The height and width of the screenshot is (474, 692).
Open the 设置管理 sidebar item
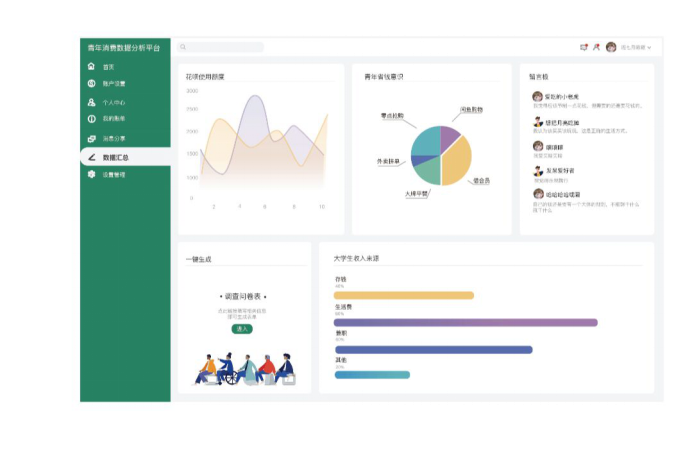coord(114,175)
